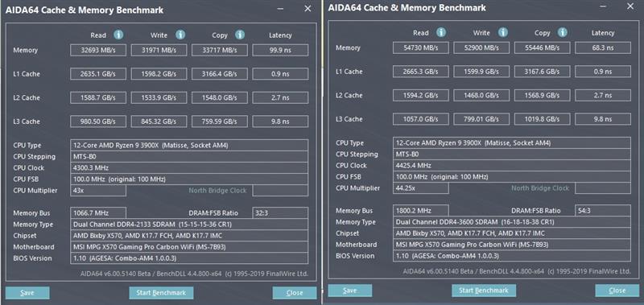Select Memory Read value 54730 MB/s
This screenshot has width=644, height=305.
[421, 47]
